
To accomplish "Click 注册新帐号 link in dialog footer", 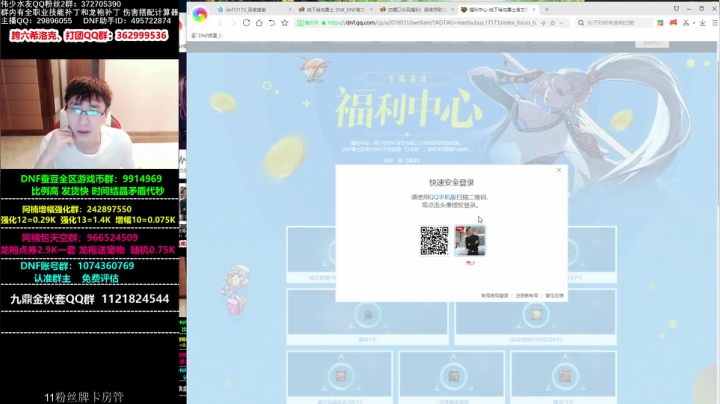I will pos(527,296).
